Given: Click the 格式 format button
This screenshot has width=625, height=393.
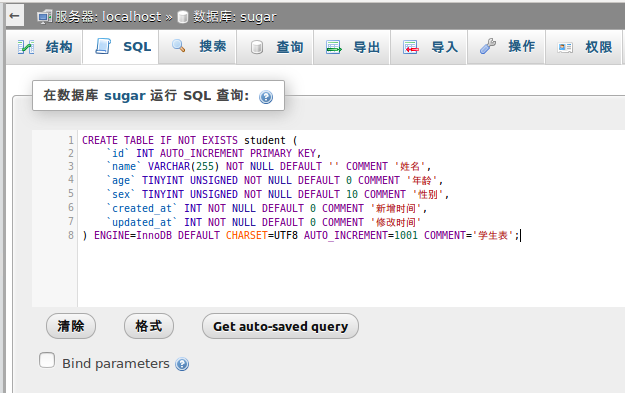Looking at the screenshot, I should (x=149, y=326).
